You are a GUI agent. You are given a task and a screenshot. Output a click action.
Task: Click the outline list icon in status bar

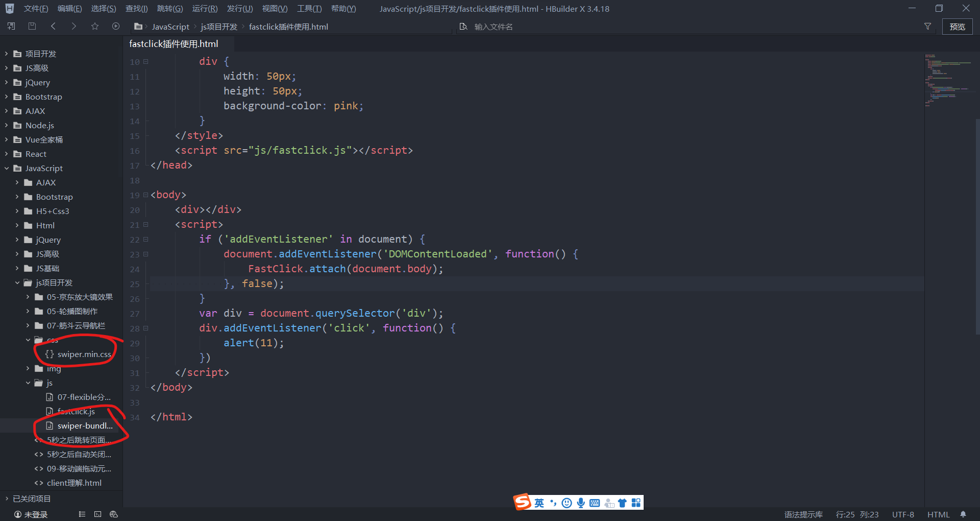(x=82, y=514)
